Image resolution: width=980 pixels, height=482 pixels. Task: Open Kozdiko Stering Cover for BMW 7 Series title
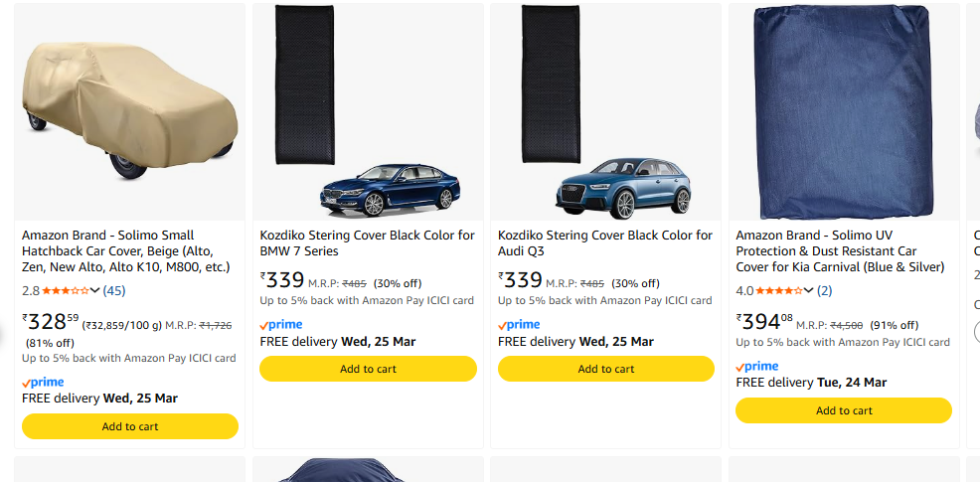367,243
